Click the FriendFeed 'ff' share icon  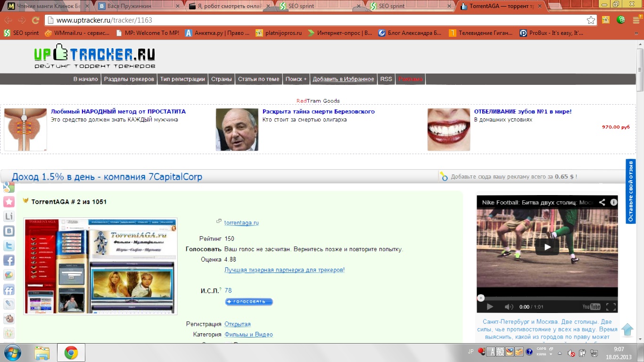tap(9, 289)
